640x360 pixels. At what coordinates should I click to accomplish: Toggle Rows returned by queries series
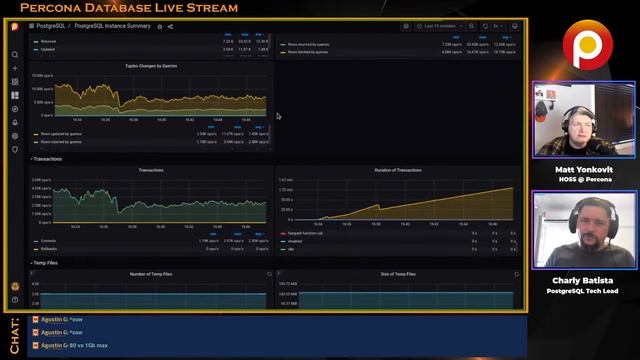click(x=308, y=44)
